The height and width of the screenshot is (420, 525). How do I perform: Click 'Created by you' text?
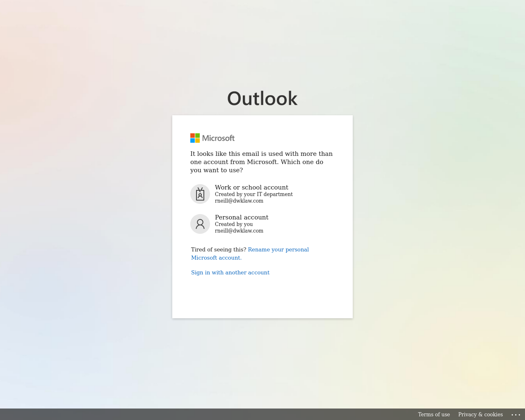[x=234, y=224]
